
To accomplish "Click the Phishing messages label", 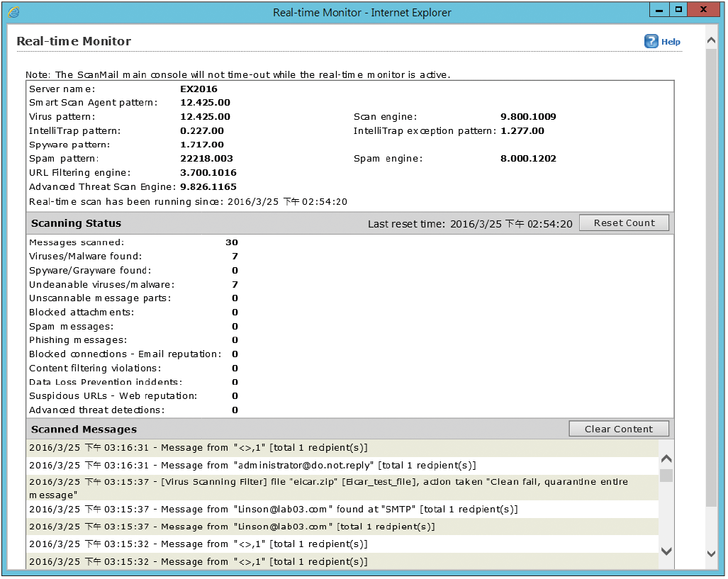I will (77, 340).
